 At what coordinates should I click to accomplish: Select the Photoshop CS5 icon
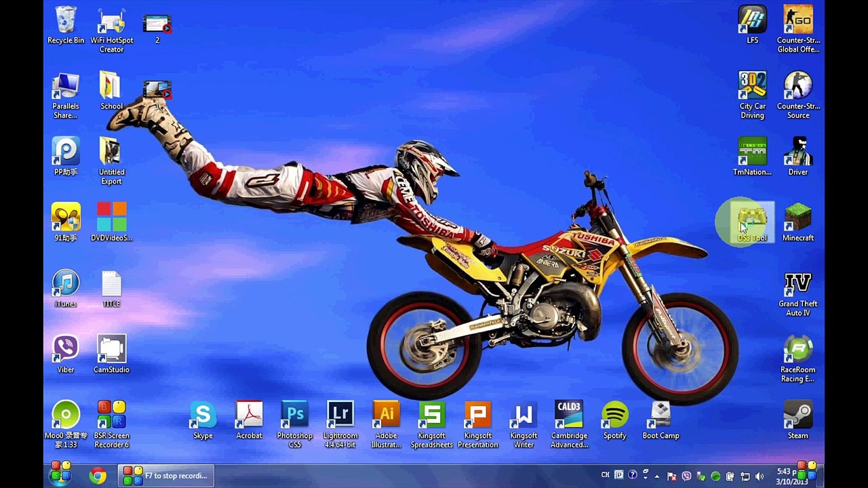point(295,424)
